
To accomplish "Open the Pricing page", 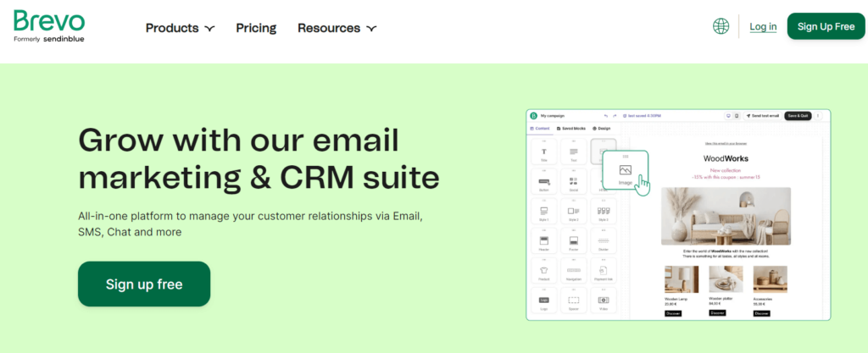I will coord(256,28).
